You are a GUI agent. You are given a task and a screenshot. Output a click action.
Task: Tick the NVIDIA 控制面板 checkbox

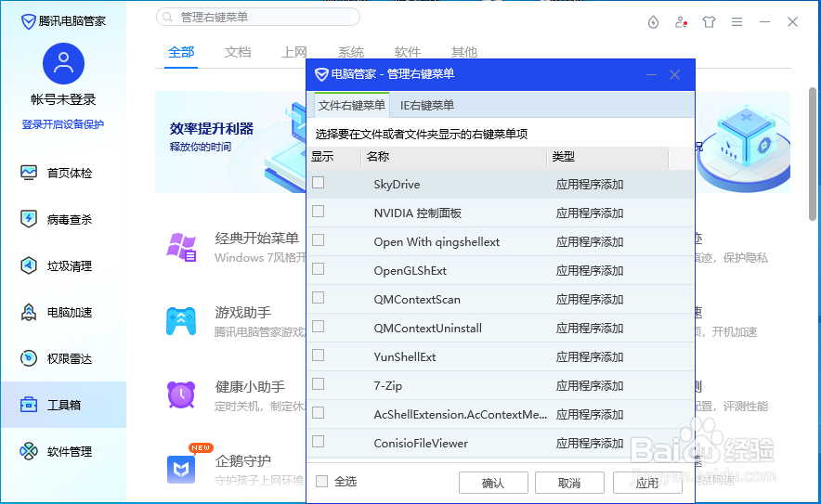318,212
